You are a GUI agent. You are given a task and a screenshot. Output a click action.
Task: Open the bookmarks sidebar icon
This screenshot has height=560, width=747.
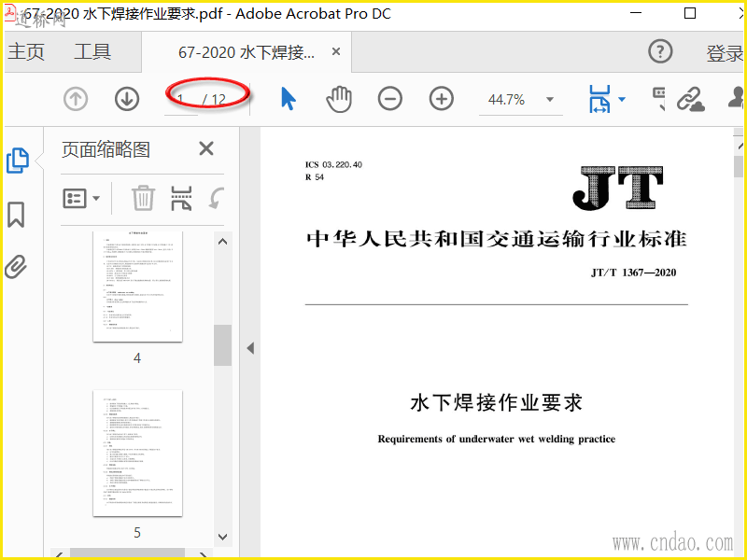[x=16, y=215]
